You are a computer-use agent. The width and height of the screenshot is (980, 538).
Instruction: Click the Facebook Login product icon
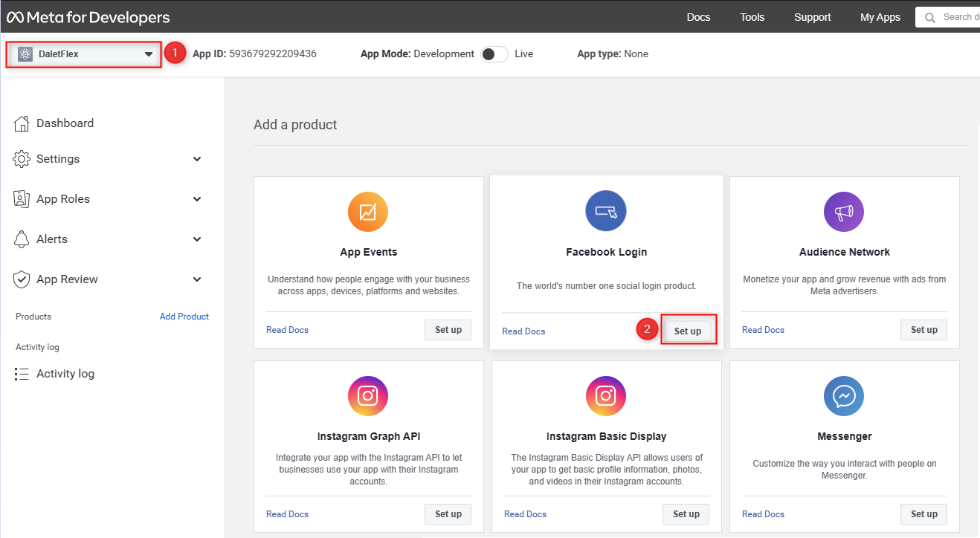pos(606,211)
